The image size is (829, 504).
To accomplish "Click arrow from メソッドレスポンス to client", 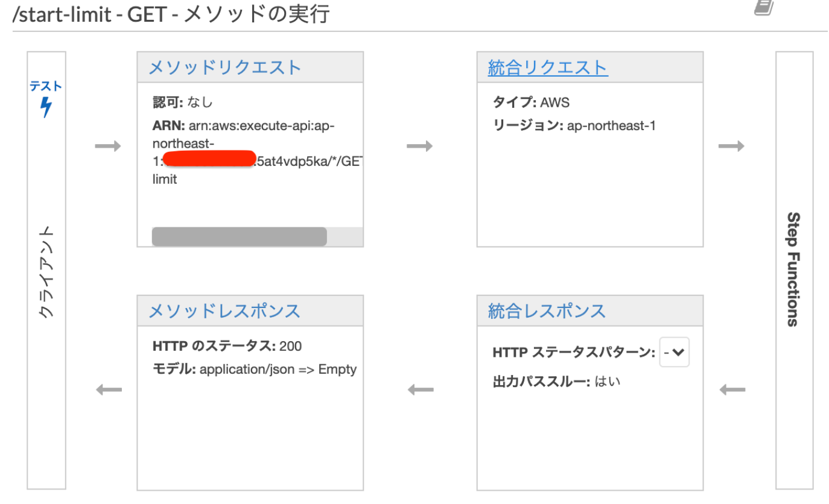I will (x=109, y=390).
